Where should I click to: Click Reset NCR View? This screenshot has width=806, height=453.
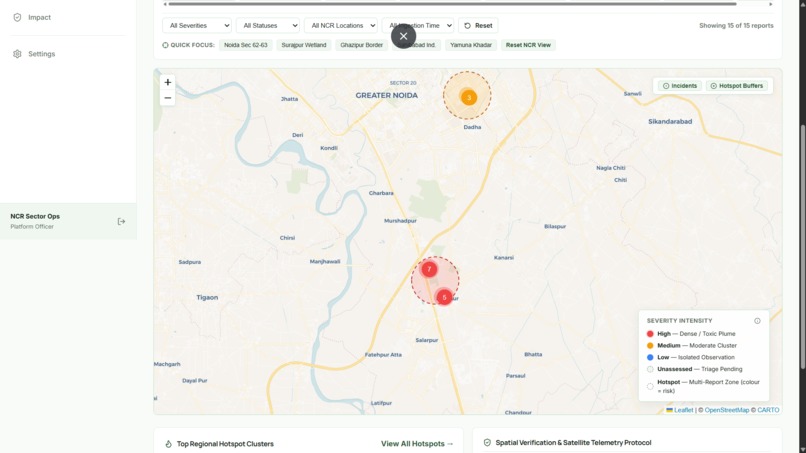528,45
